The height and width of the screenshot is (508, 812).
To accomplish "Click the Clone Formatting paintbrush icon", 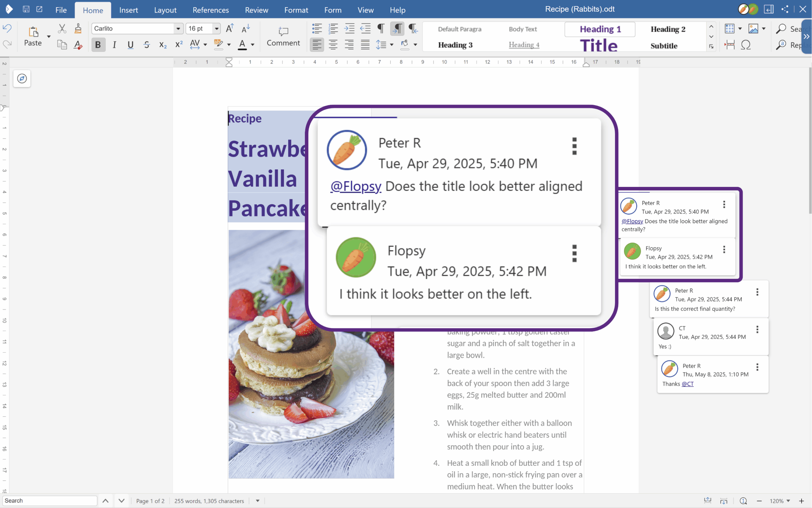I will [x=78, y=29].
